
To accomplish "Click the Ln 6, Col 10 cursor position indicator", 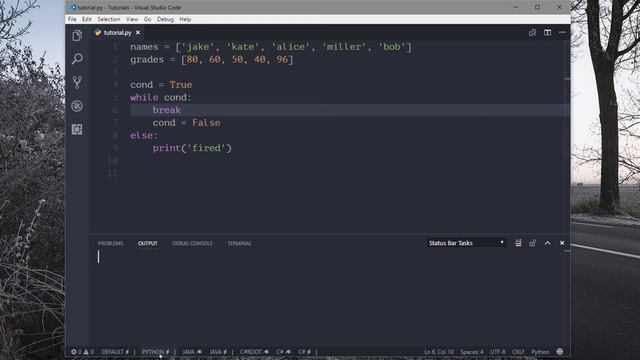I will tap(439, 352).
